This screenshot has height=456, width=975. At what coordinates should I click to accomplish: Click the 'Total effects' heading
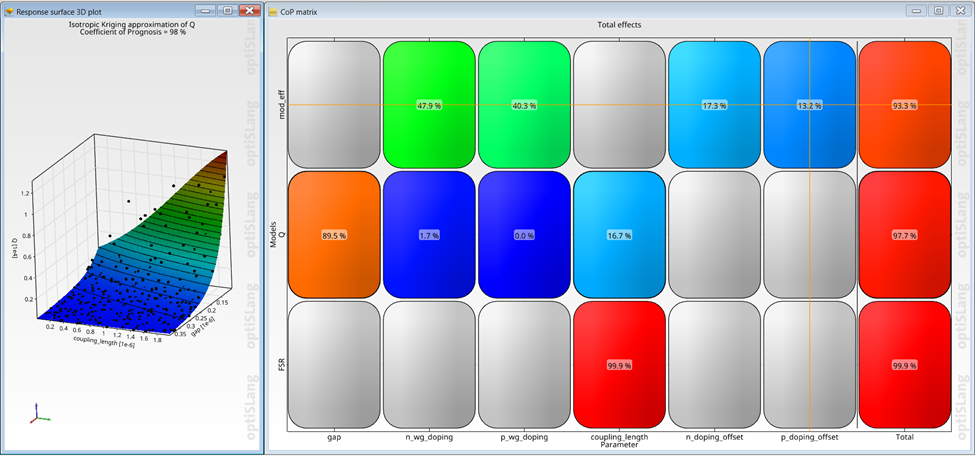[619, 25]
